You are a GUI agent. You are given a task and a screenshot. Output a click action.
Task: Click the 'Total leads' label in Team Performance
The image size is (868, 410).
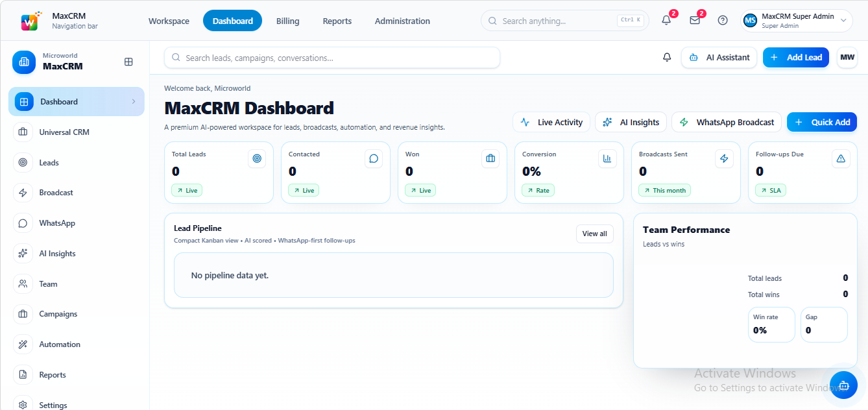pos(765,278)
